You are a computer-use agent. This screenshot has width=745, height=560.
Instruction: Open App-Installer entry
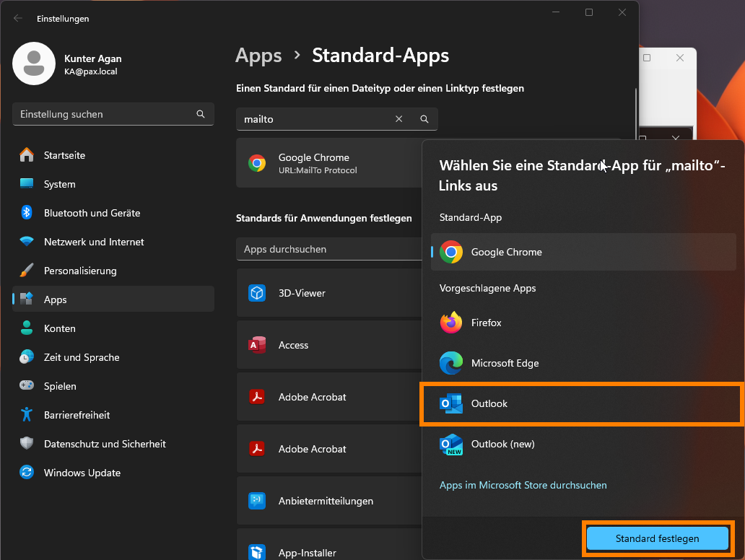[328, 545]
